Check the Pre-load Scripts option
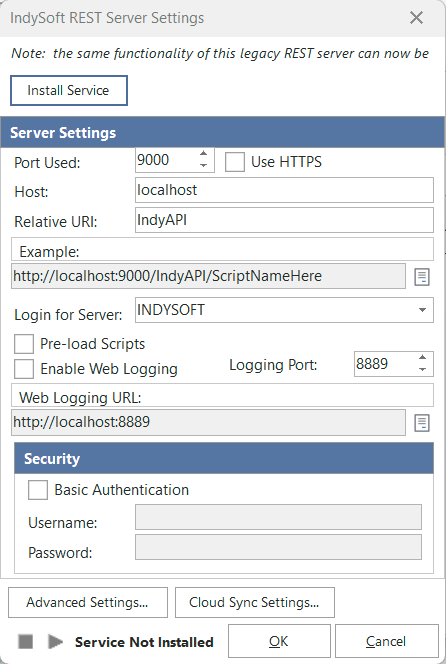 [24, 344]
